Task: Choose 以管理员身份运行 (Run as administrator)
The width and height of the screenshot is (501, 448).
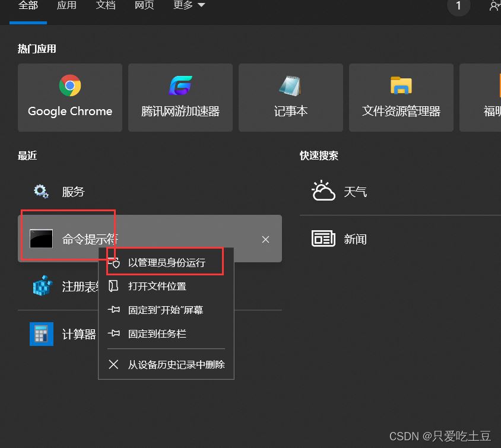Action: pyautogui.click(x=166, y=263)
